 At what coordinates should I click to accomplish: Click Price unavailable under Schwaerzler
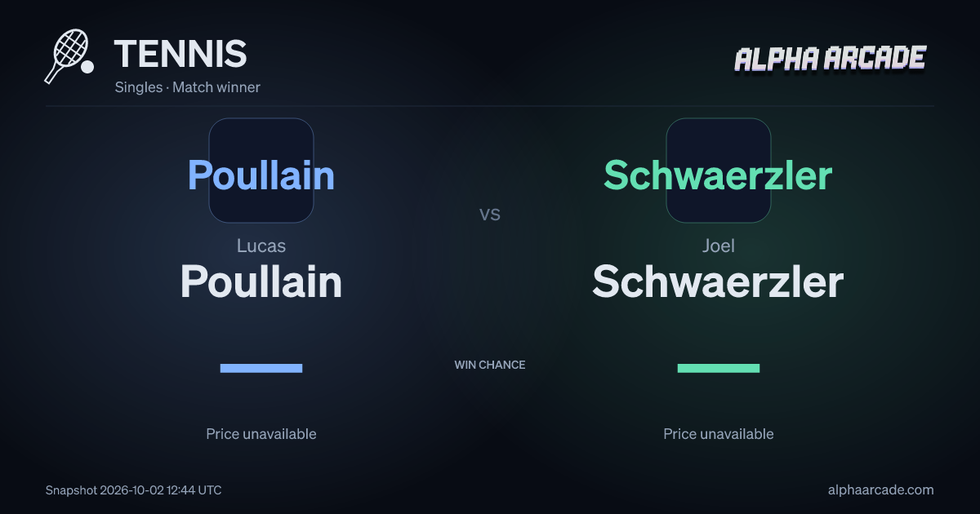click(719, 434)
